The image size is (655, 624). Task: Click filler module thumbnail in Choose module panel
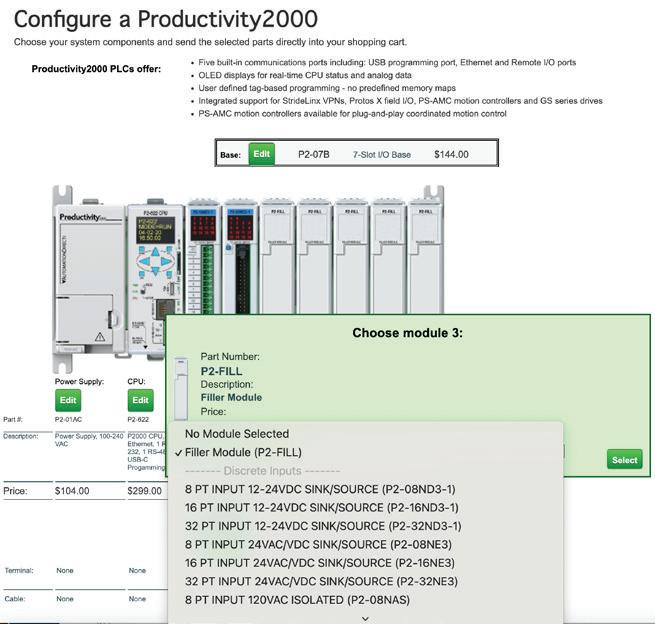click(x=181, y=388)
